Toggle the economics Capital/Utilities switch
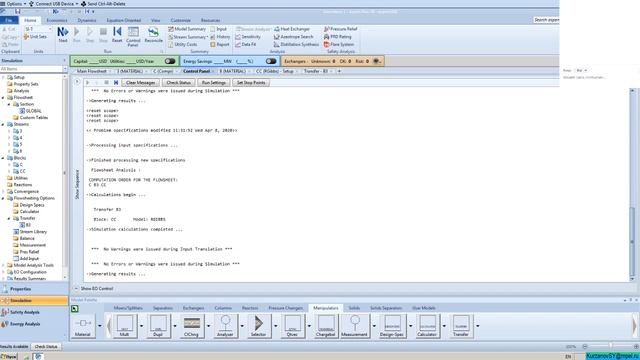 (x=170, y=61)
